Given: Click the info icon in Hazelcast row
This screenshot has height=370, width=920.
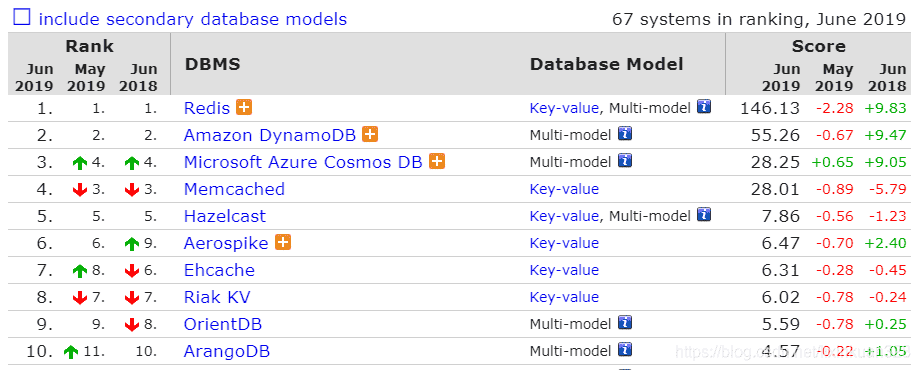Looking at the screenshot, I should (704, 215).
